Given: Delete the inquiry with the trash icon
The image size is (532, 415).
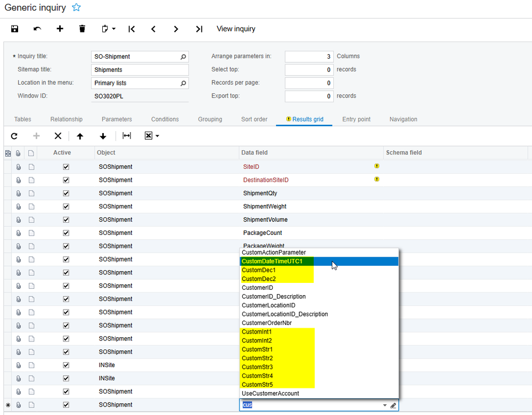Looking at the screenshot, I should pyautogui.click(x=82, y=29).
